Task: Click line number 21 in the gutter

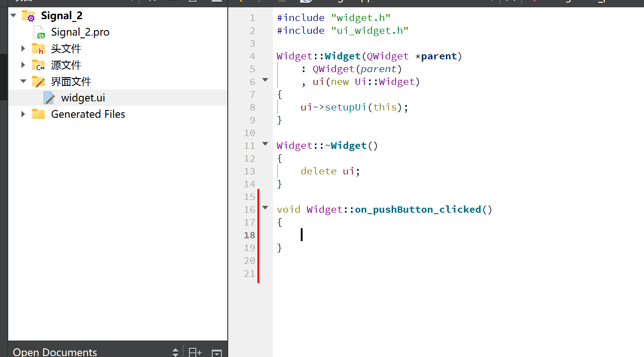Action: point(250,273)
